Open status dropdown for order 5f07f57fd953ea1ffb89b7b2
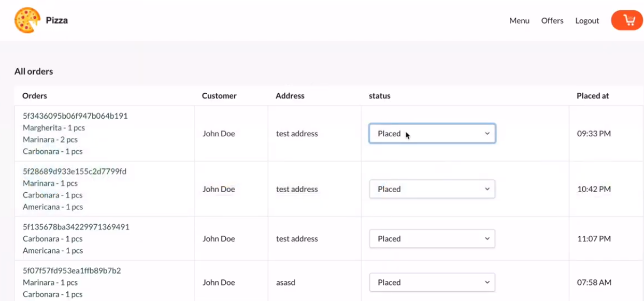Viewport: 644px width, 301px height. 432,282
